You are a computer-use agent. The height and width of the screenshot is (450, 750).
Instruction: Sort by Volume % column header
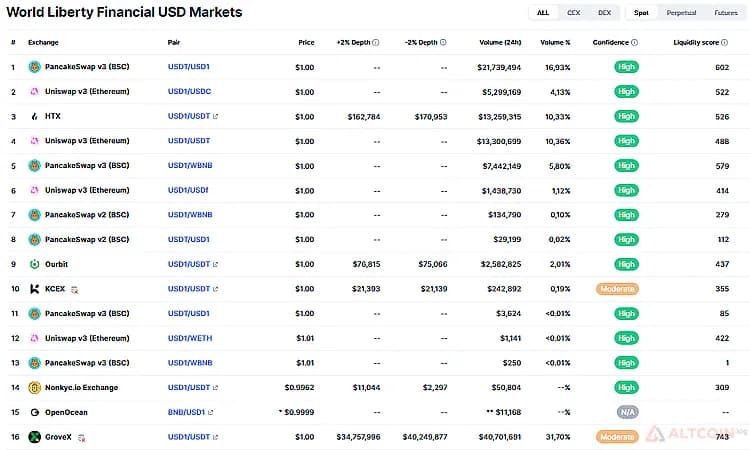(555, 43)
